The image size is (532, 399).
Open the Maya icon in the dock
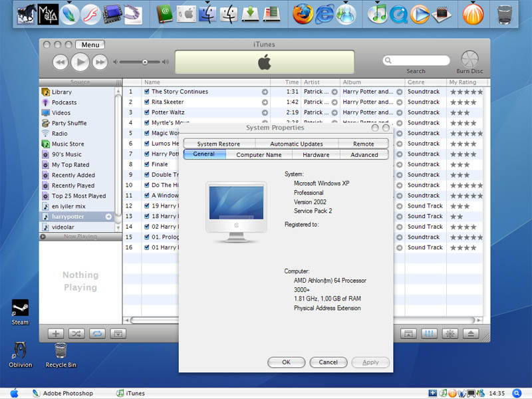tap(48, 14)
